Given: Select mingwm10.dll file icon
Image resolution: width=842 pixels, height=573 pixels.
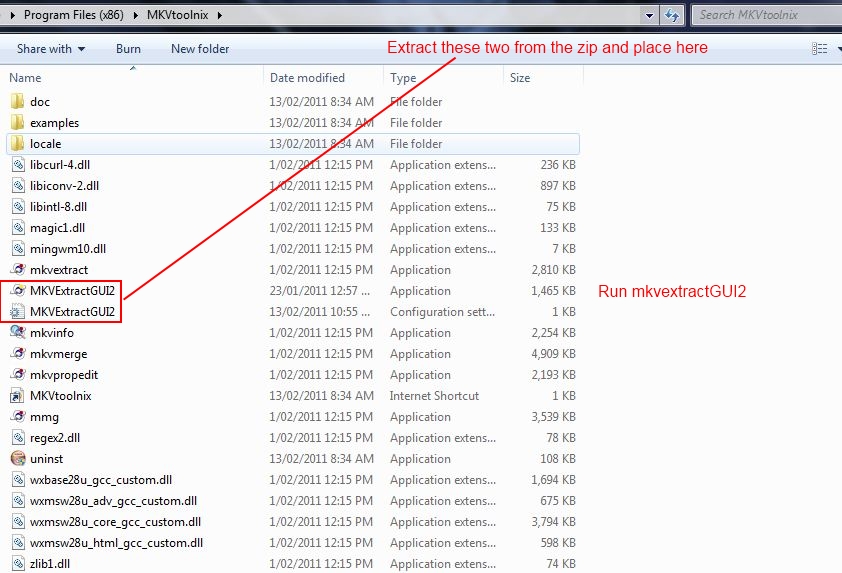Looking at the screenshot, I should pos(18,249).
